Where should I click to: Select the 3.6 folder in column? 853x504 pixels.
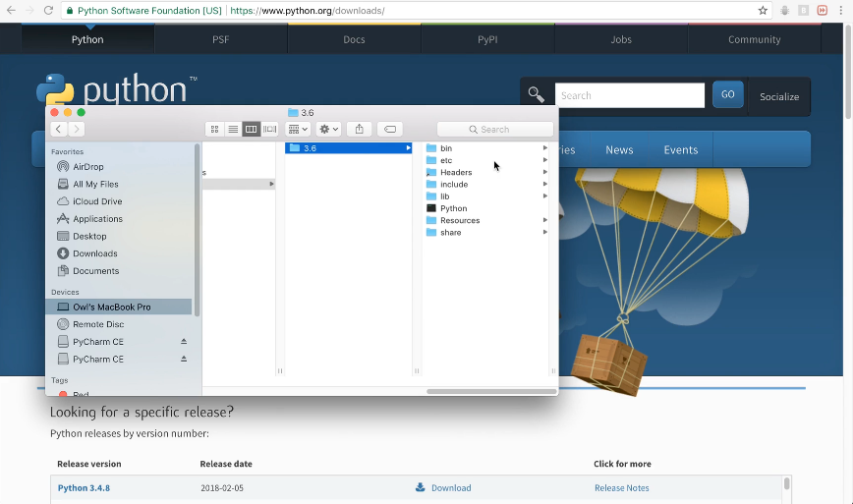click(348, 148)
